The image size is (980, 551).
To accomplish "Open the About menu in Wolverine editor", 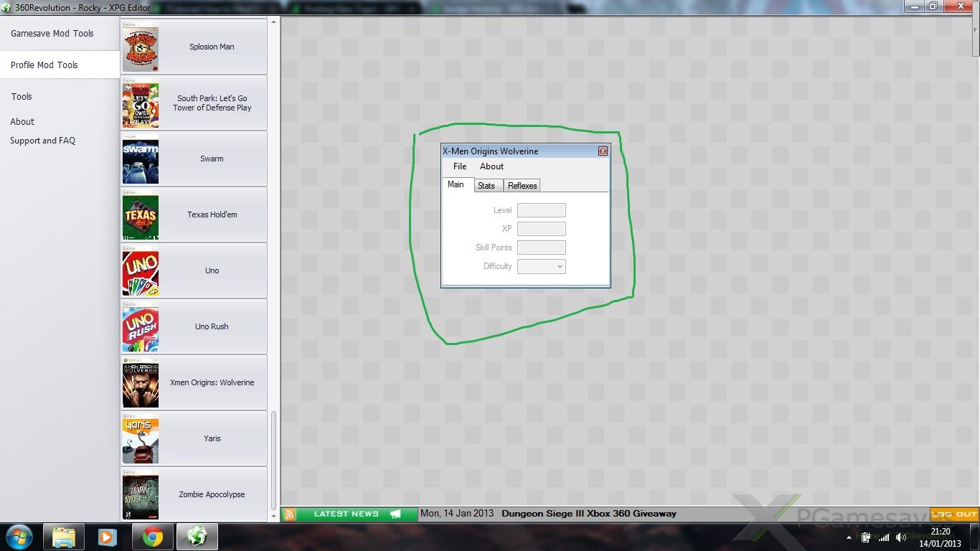I will pos(491,166).
